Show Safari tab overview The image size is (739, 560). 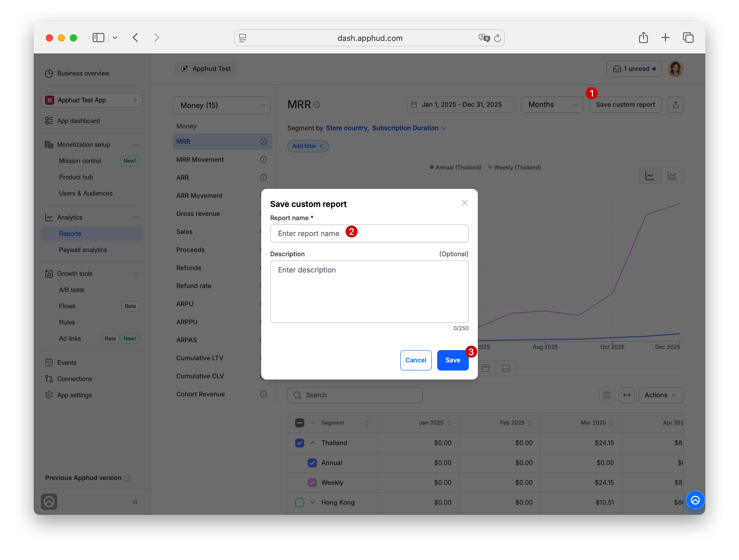(688, 37)
